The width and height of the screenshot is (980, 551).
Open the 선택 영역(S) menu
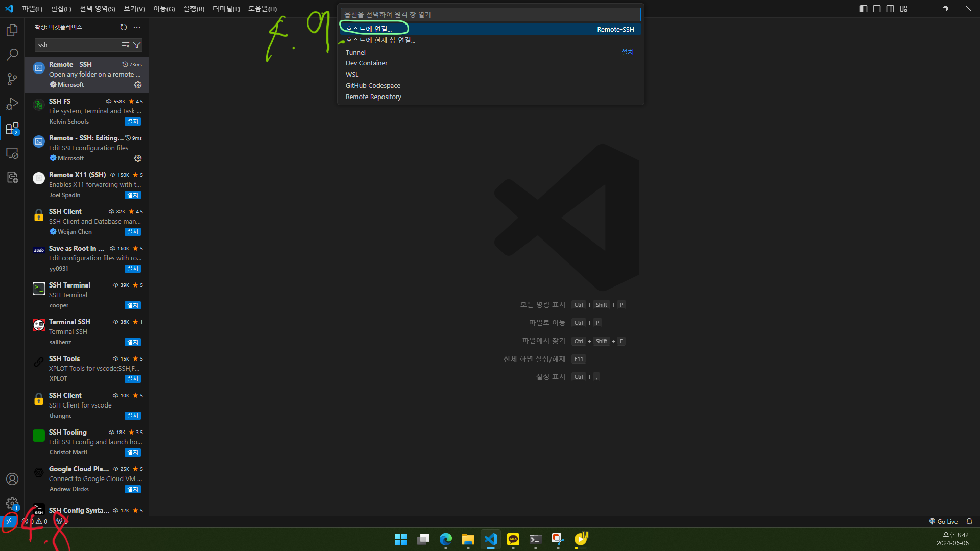[97, 9]
